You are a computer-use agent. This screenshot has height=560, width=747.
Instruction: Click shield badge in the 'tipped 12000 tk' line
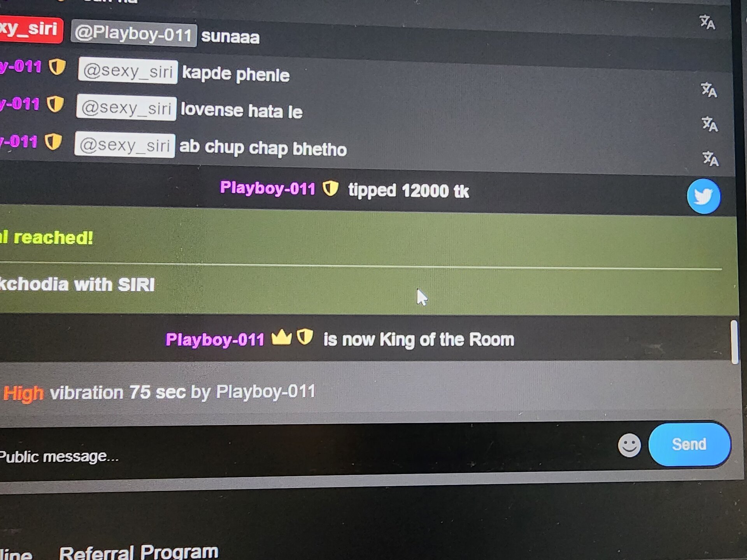[331, 189]
